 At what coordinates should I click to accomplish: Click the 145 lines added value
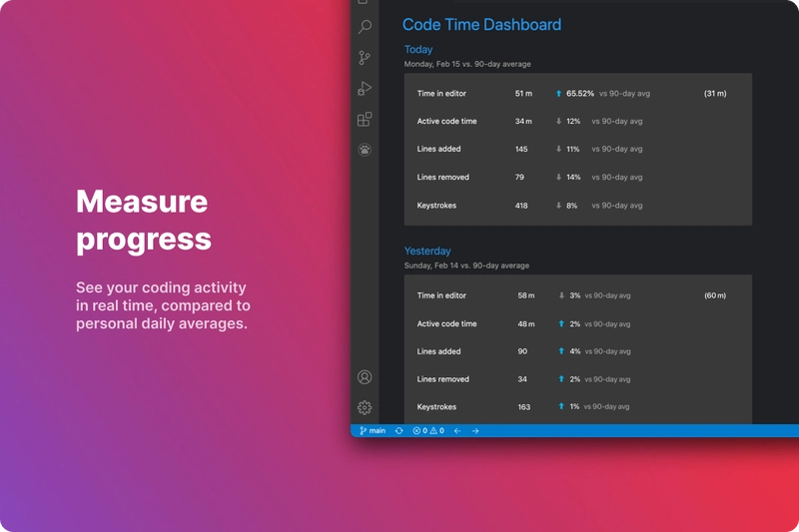521,149
